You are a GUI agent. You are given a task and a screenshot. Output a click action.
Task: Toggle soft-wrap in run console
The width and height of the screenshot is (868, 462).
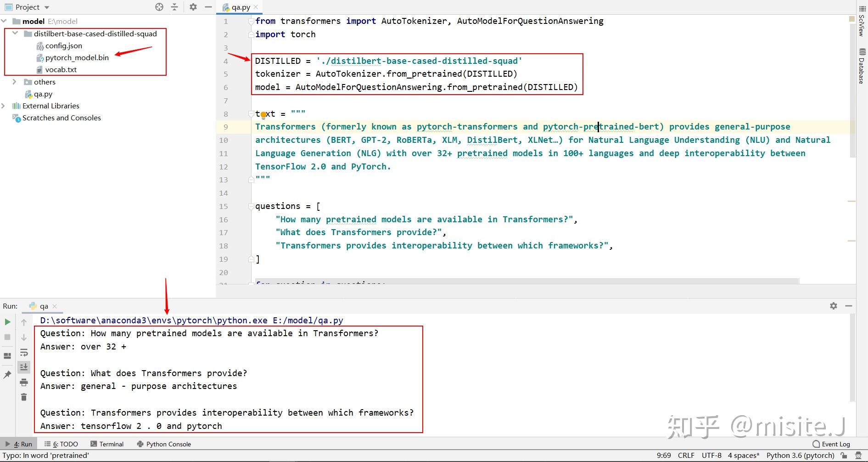[24, 353]
